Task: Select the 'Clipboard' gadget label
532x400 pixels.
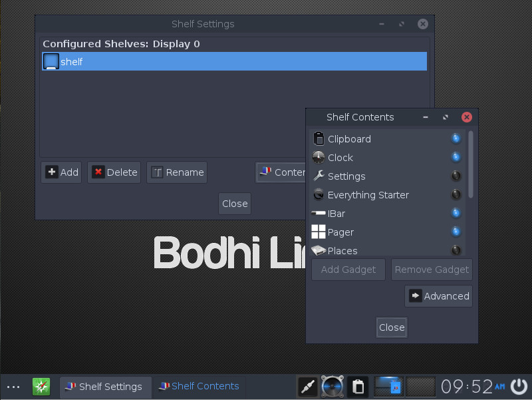Action: coord(349,139)
